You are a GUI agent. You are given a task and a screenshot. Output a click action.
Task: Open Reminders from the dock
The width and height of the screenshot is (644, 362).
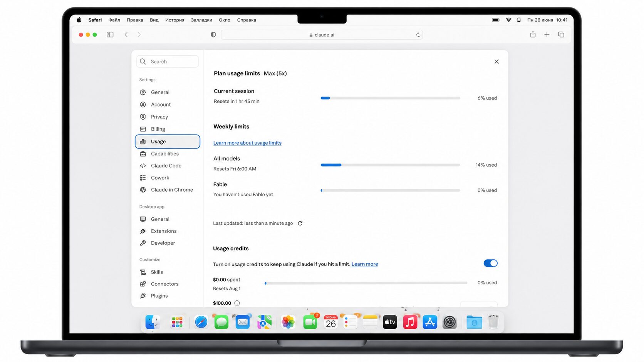pyautogui.click(x=351, y=322)
